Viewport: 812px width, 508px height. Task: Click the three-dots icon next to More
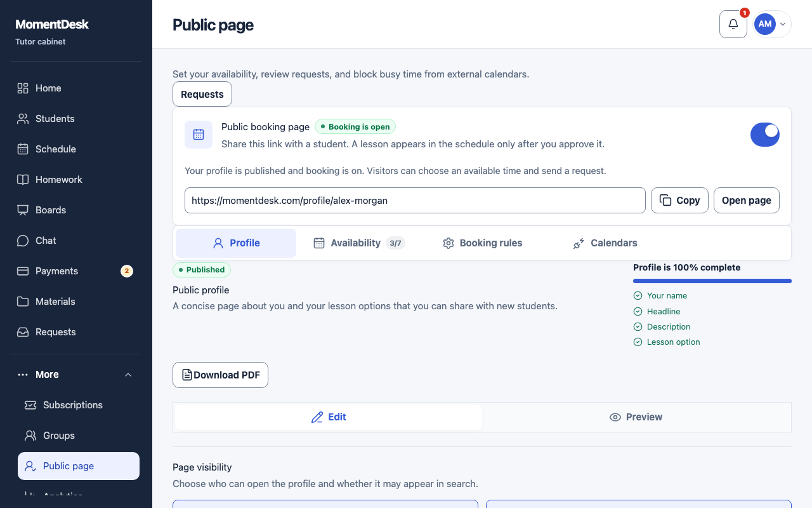(x=23, y=375)
